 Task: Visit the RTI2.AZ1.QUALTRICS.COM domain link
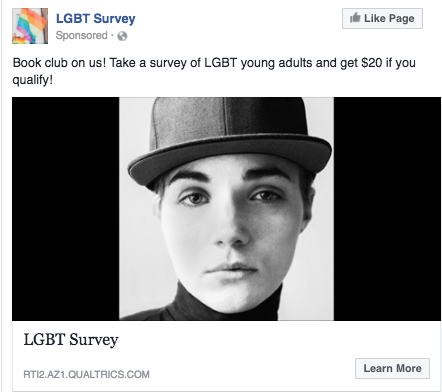click(86, 374)
